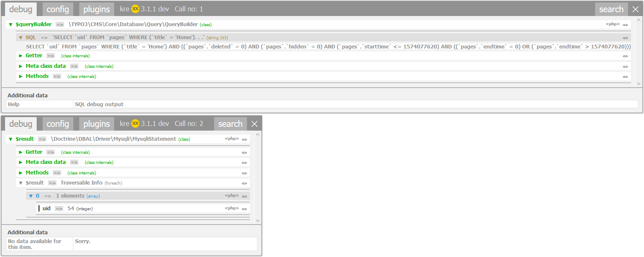The image size is (644, 257).
Task: Select the debug tab in Call no: 2 panel
Action: pos(21,124)
